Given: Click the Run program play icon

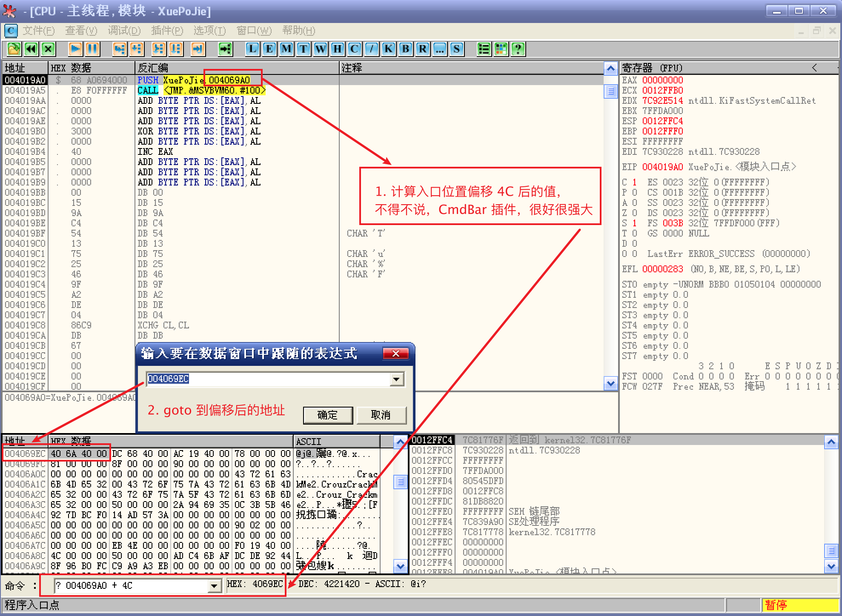Looking at the screenshot, I should [x=75, y=49].
